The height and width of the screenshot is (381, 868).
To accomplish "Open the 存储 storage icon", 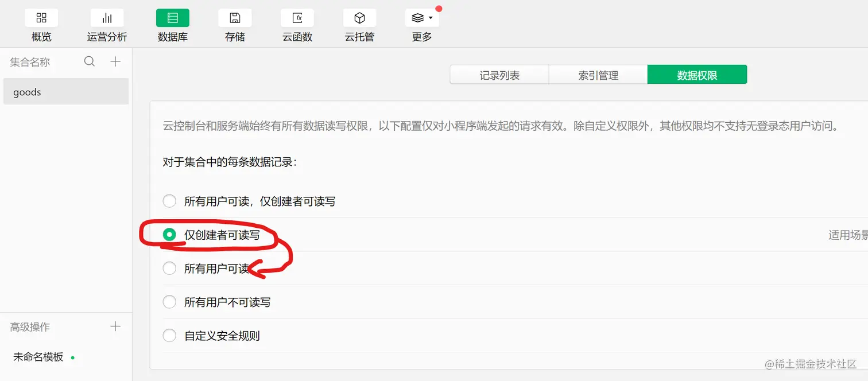I will pyautogui.click(x=235, y=18).
